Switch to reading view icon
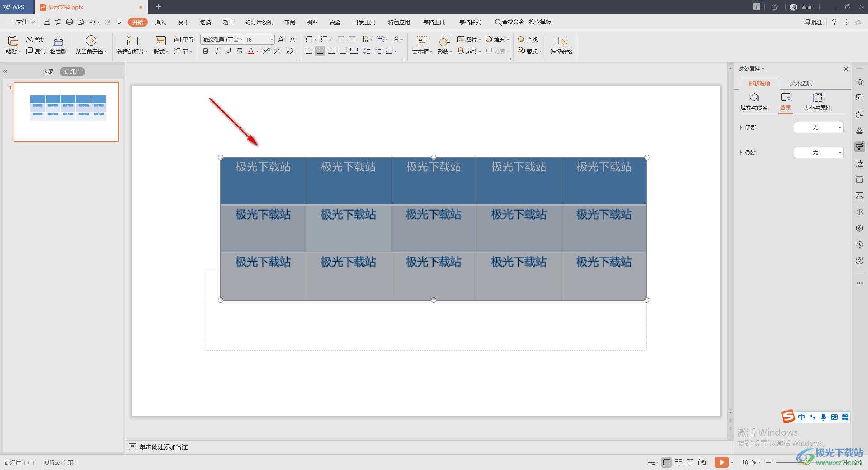 tap(690, 462)
